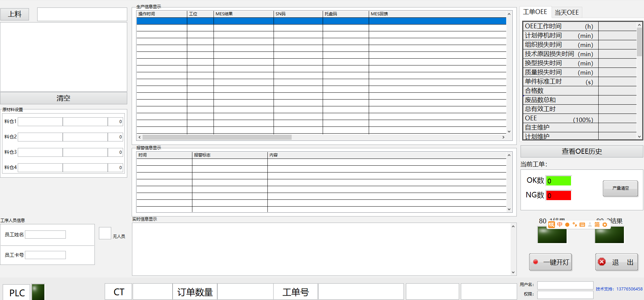
Task: Select the 废品数总和 row
Action: coord(580,100)
